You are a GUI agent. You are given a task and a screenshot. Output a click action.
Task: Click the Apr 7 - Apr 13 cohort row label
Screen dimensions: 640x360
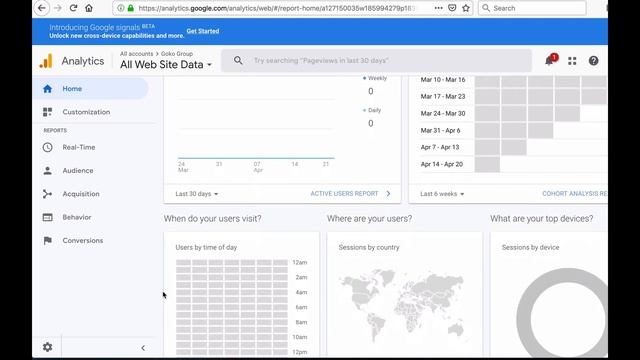pos(440,147)
